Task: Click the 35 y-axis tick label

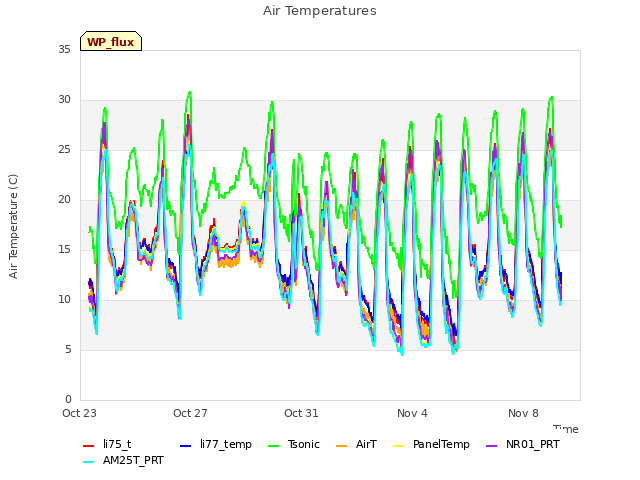Action: 64,49
